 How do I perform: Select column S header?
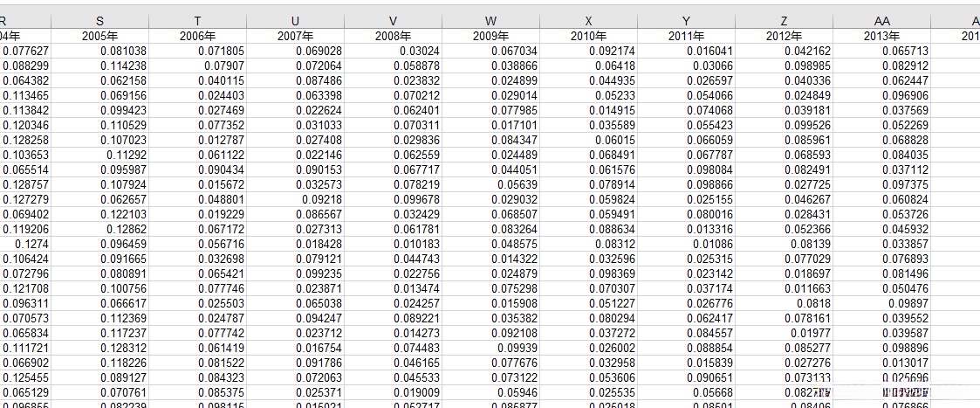(x=100, y=21)
